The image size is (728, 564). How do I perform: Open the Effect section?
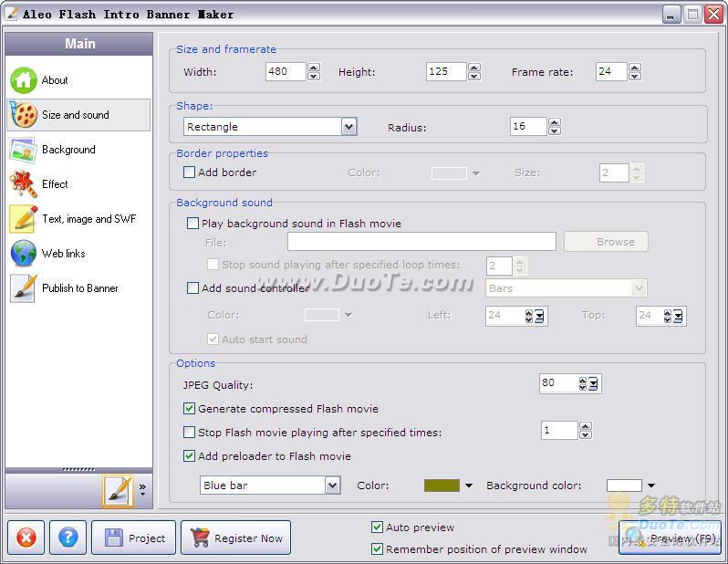55,184
